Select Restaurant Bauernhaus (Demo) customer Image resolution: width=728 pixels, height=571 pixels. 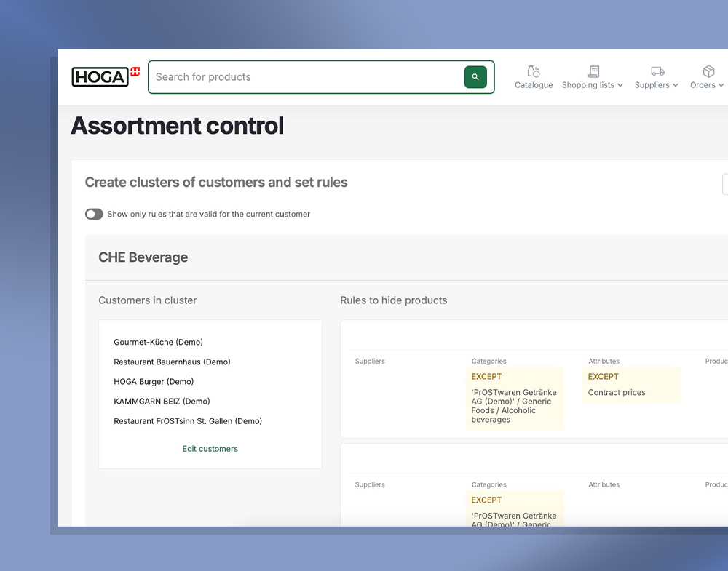172,362
